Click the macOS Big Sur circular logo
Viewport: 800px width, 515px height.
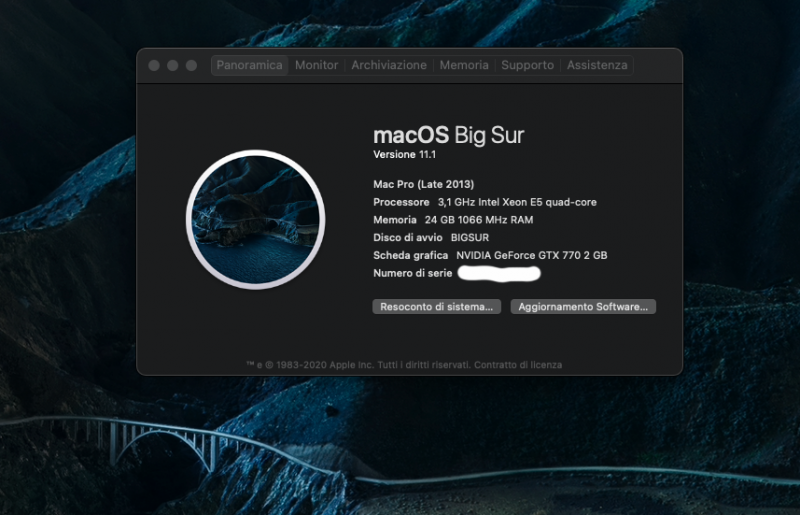tap(256, 219)
